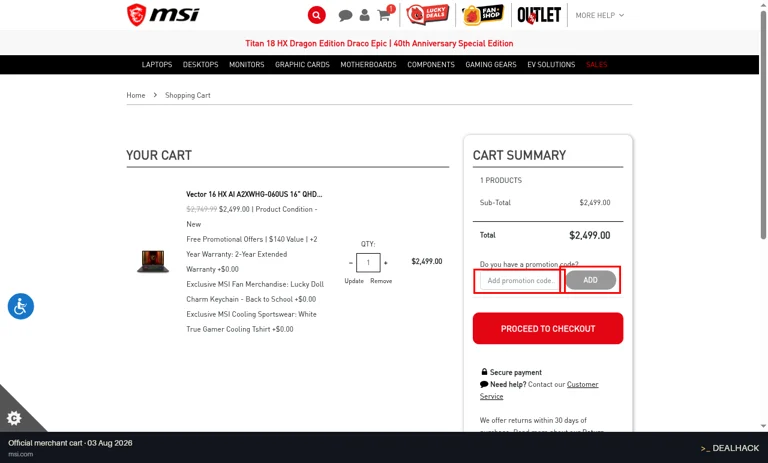This screenshot has width=768, height=463.
Task: Click the Sub-Total label
Action: coord(495,202)
